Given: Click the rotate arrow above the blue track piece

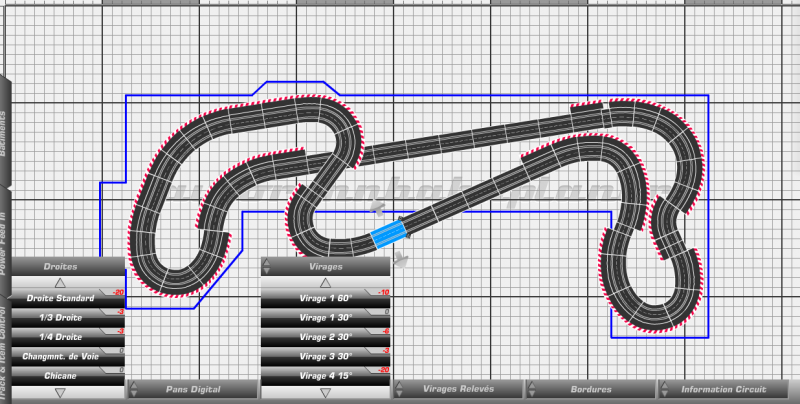Looking at the screenshot, I should tap(377, 208).
